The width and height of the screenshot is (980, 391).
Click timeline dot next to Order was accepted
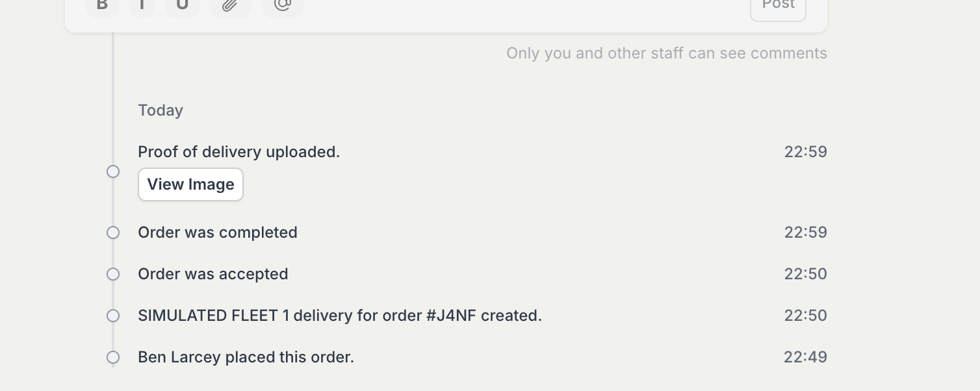pyautogui.click(x=113, y=274)
